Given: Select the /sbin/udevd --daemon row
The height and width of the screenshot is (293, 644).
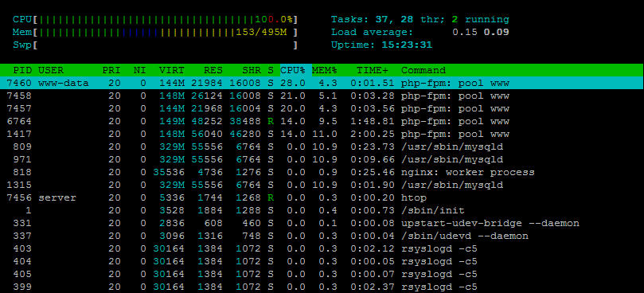Looking at the screenshot, I should click(322, 236).
